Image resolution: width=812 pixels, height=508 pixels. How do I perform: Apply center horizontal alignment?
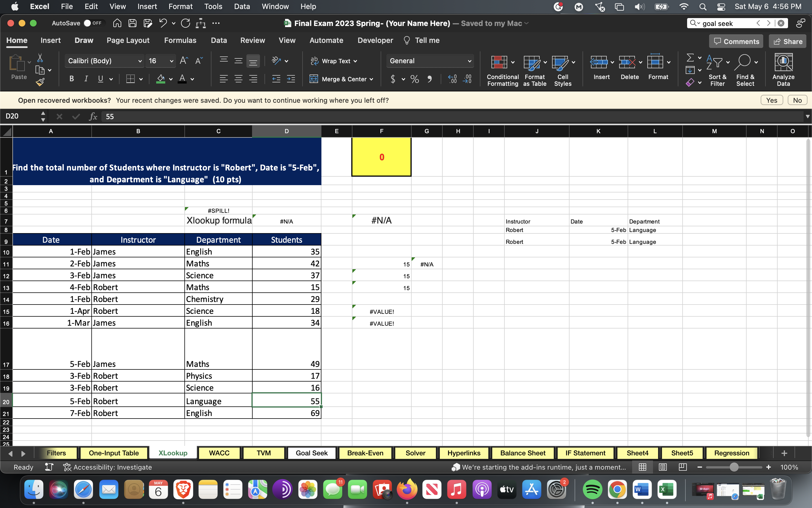(238, 79)
